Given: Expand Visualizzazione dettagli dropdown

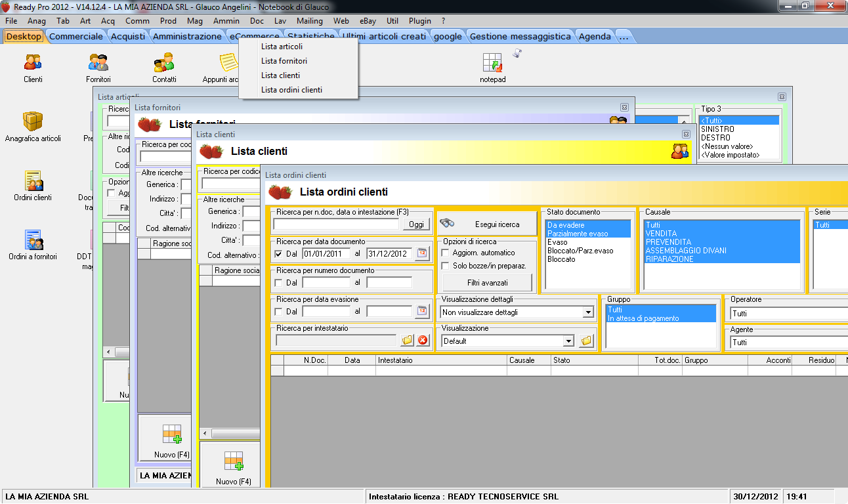Looking at the screenshot, I should coord(588,313).
